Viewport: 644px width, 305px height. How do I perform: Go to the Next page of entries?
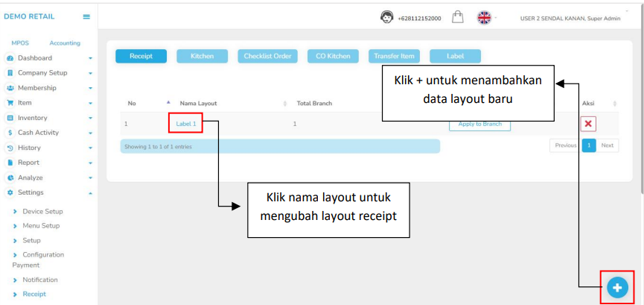[x=608, y=145]
